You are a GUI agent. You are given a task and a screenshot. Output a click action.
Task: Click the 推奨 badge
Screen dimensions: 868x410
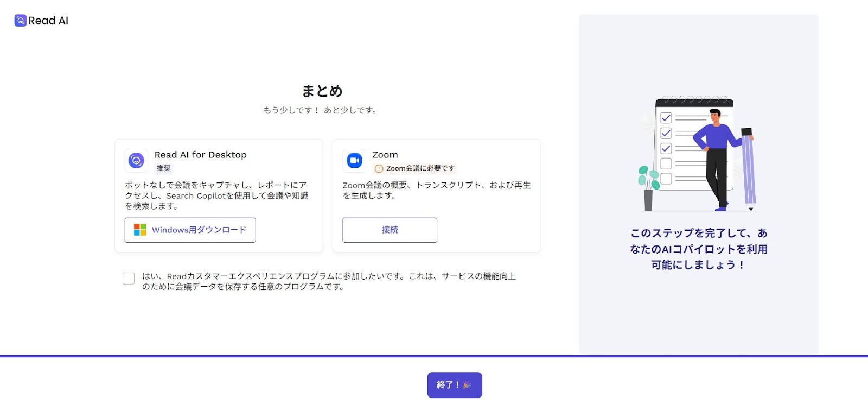(163, 168)
